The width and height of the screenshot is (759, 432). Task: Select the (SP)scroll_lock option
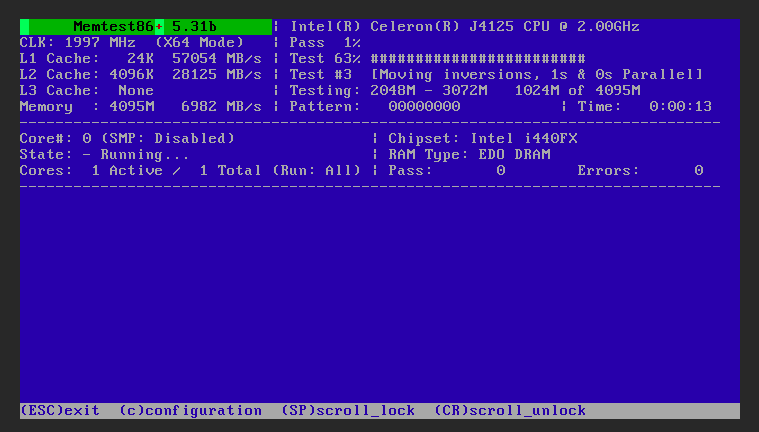point(348,411)
